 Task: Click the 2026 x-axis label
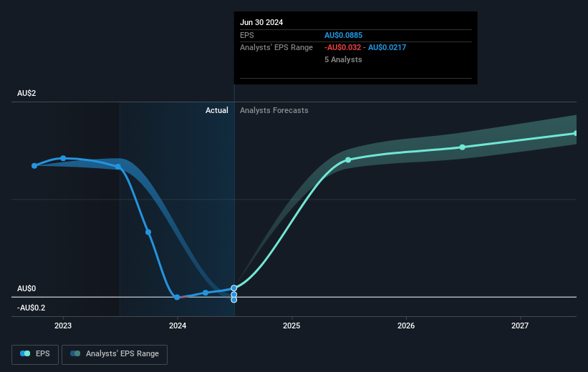tap(406, 325)
